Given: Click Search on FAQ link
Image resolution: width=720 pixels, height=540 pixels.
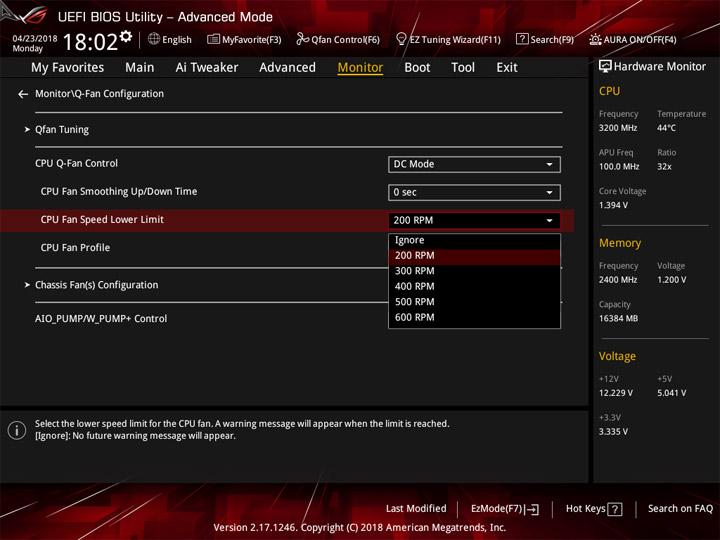Looking at the screenshot, I should tap(680, 509).
